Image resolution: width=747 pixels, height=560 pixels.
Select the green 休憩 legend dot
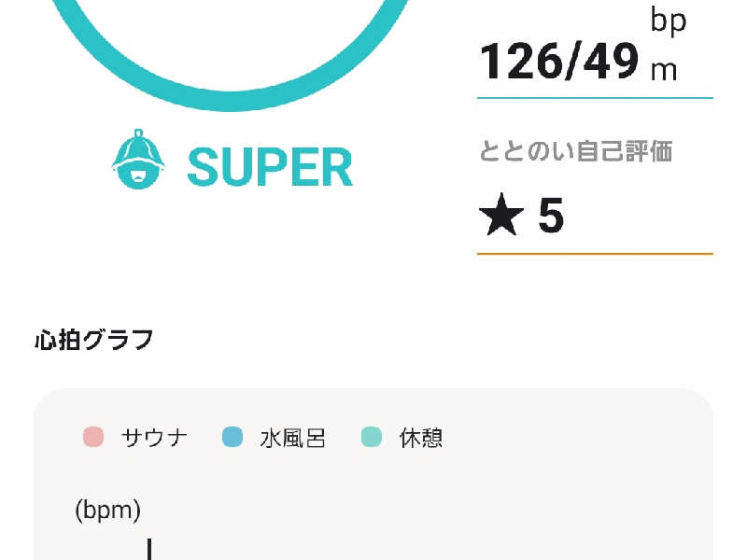[x=372, y=437]
